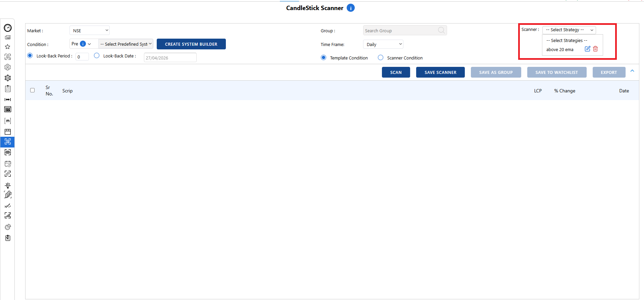Open the dashboard speedometer icon in sidebar

tap(8, 28)
